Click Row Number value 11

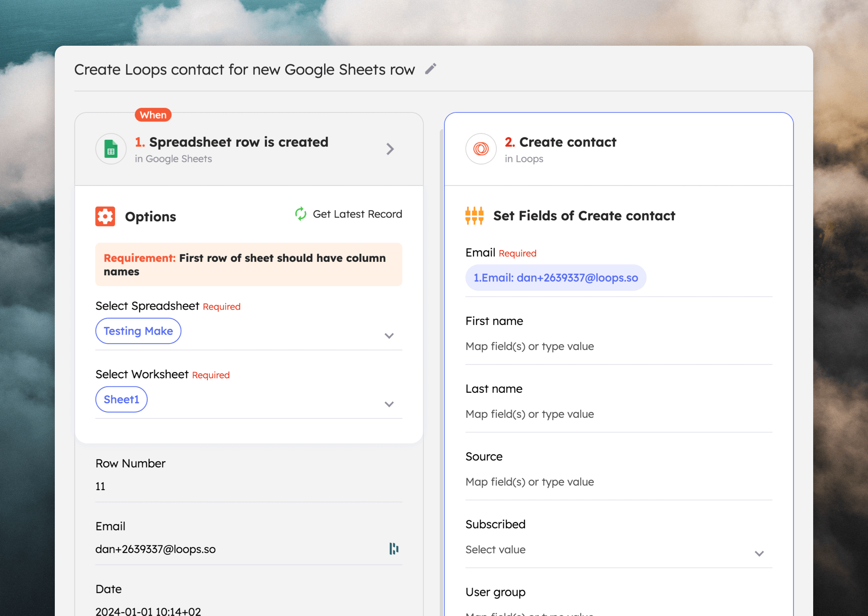coord(100,486)
